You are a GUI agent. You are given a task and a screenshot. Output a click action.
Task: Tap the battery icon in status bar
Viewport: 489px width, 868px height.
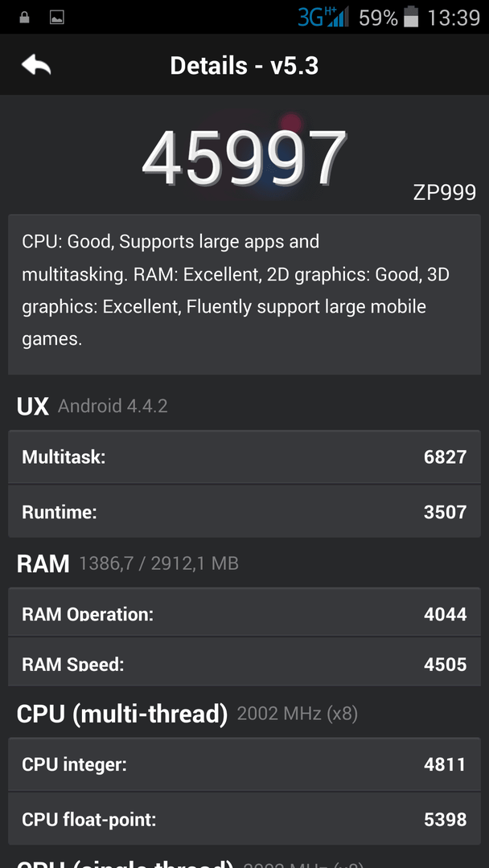click(x=411, y=17)
